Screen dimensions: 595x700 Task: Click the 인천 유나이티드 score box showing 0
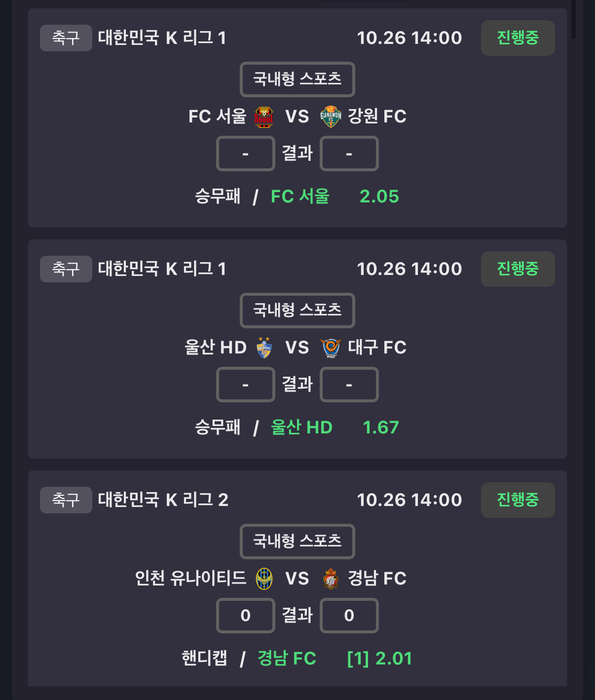[x=245, y=616]
